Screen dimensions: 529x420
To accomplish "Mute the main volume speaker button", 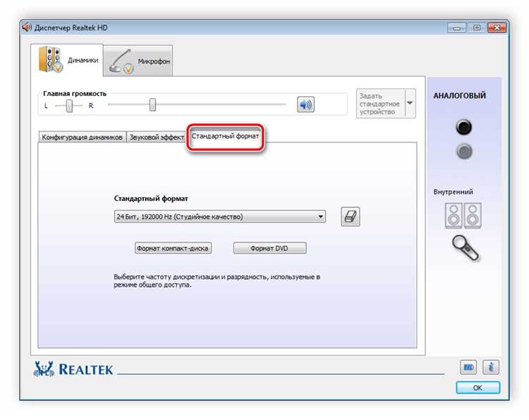I will point(305,104).
